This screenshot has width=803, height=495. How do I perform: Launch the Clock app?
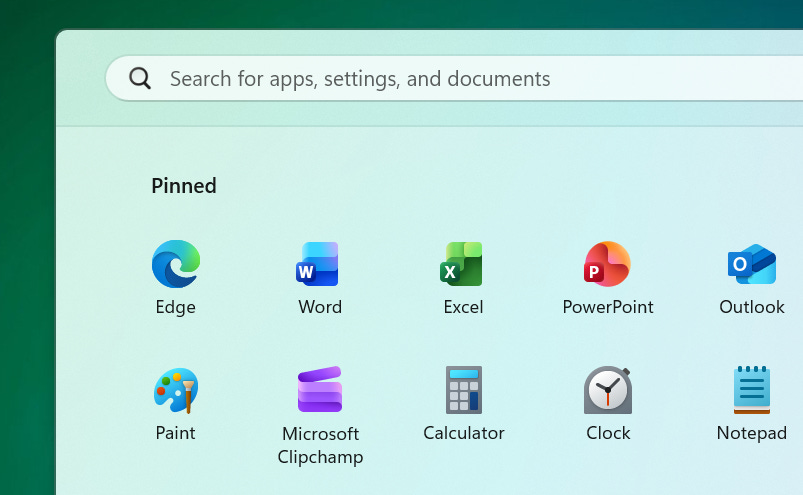[x=608, y=390]
